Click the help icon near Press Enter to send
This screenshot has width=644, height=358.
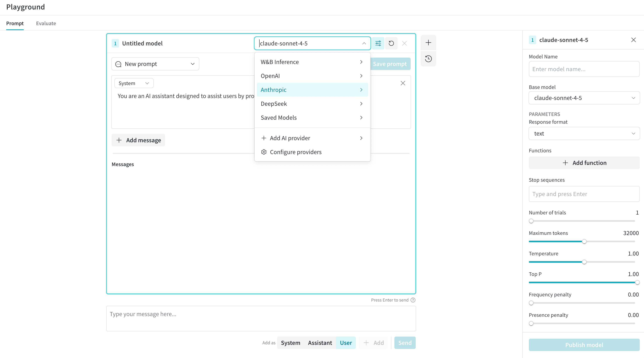(x=413, y=300)
